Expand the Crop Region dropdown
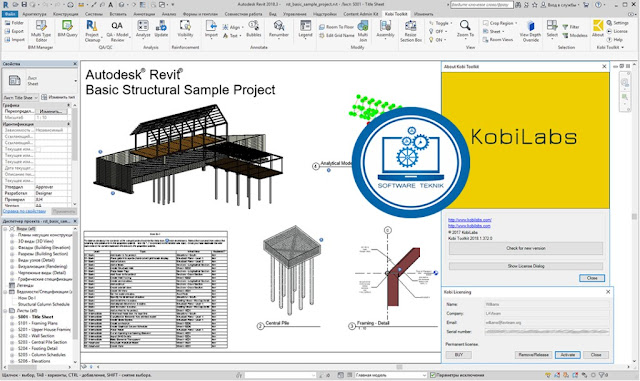This screenshot has width=640, height=381. pos(500,23)
